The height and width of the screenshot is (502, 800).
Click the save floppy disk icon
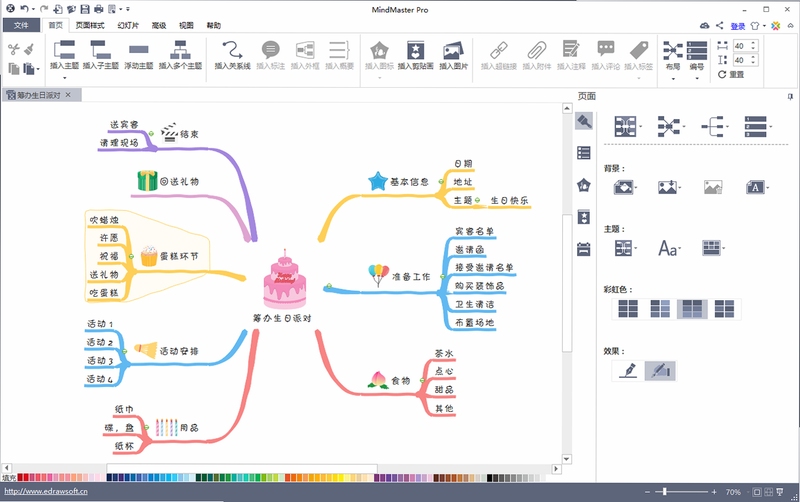85,9
